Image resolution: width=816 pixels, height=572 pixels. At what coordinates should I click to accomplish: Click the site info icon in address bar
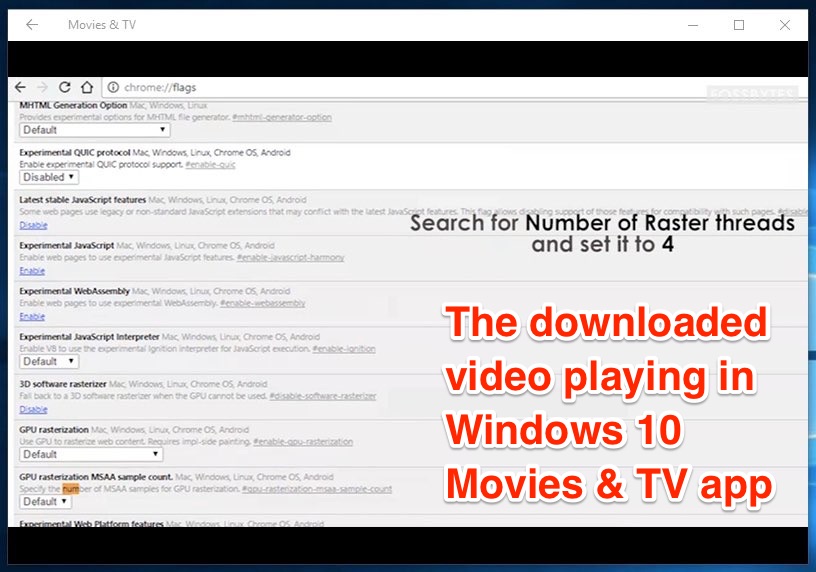tap(112, 88)
